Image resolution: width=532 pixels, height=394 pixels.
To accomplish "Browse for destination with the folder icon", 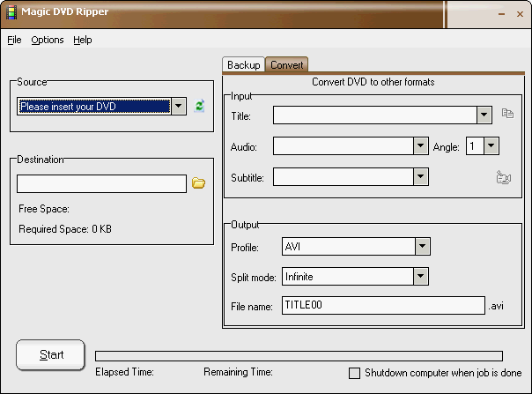I will coord(198,183).
